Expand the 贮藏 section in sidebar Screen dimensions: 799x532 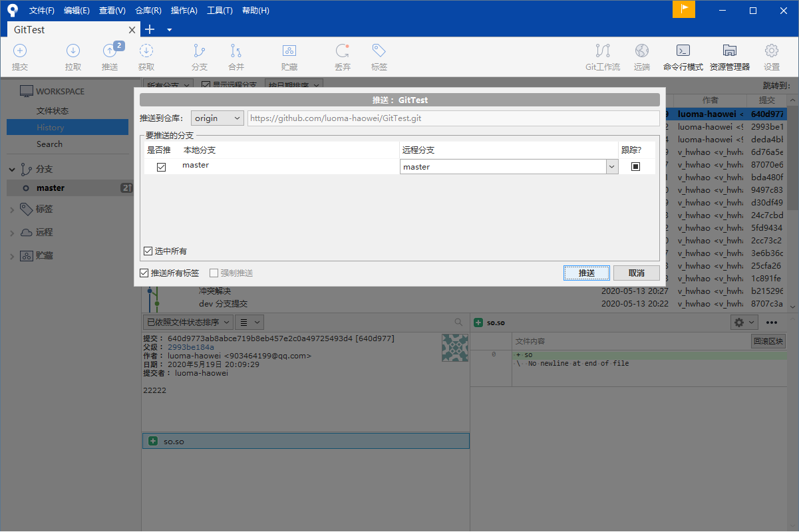coord(12,256)
